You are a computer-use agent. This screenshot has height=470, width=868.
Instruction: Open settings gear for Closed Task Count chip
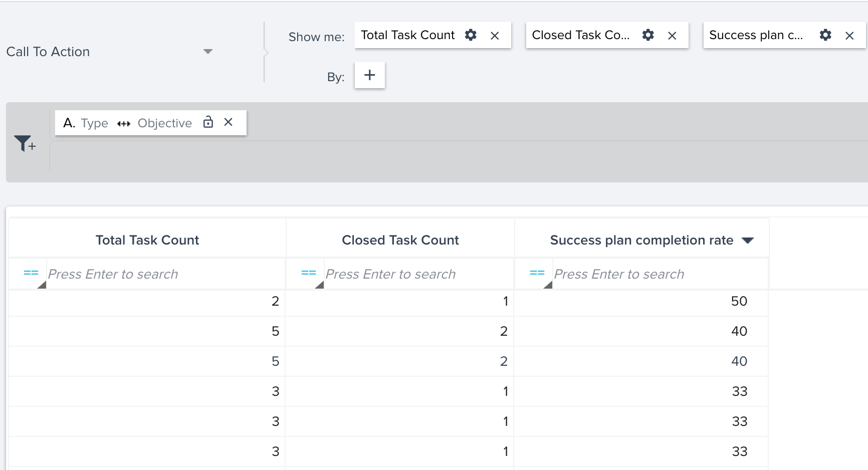click(648, 35)
